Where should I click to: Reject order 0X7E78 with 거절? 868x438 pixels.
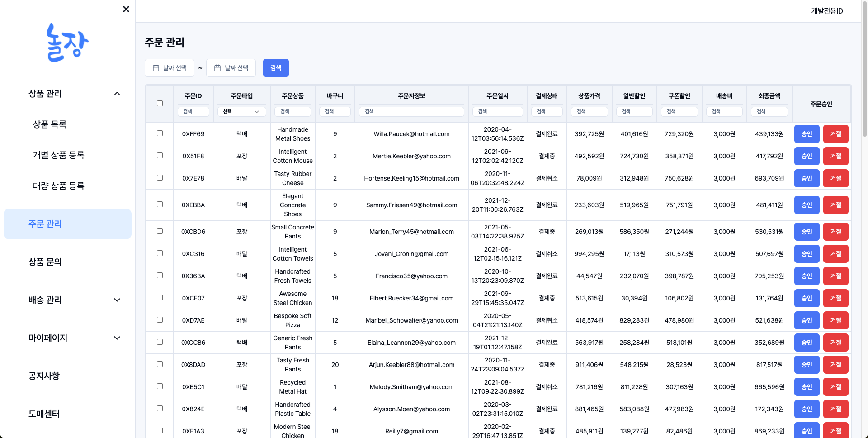click(835, 178)
